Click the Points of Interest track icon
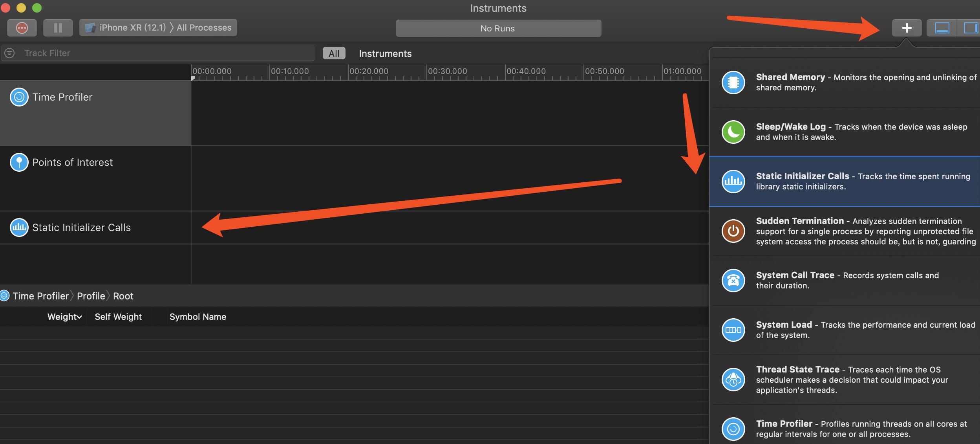Screen dimensions: 980x444 pos(19,162)
